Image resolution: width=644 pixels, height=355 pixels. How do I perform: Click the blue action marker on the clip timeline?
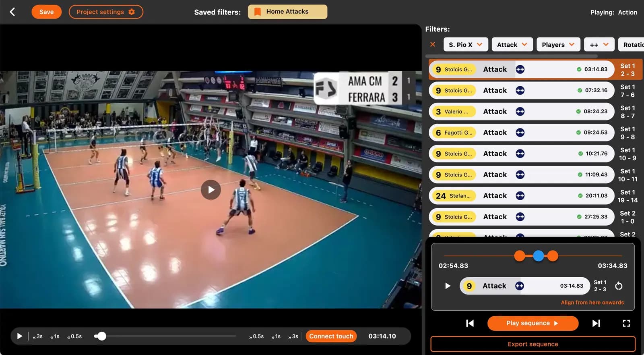[539, 255]
